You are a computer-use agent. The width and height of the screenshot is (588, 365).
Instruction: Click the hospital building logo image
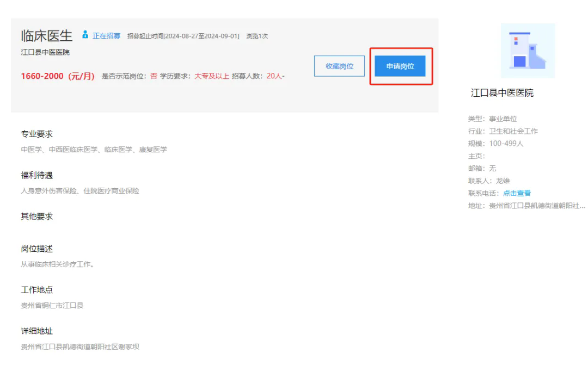[x=528, y=51]
